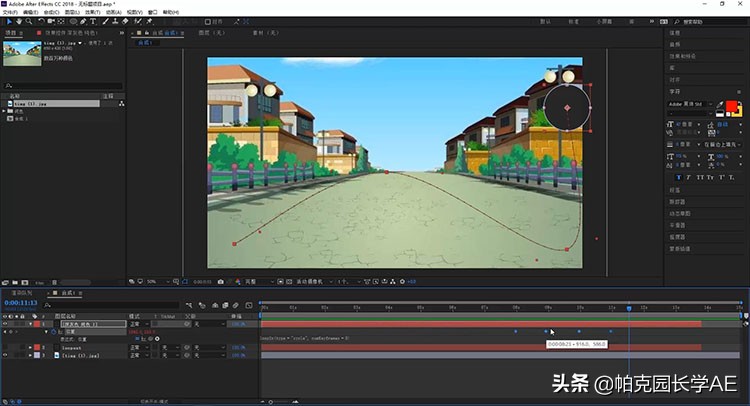Click the current time display 0:00:11:13
This screenshot has width=750, height=406.
pos(21,303)
